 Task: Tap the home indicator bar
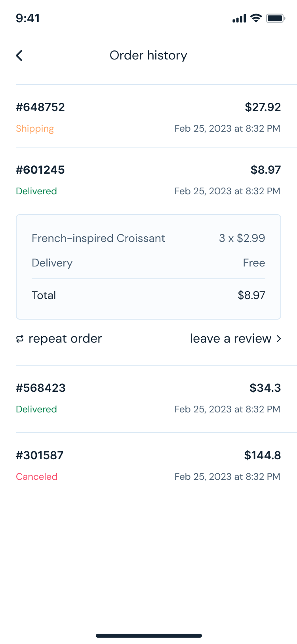pos(148,636)
